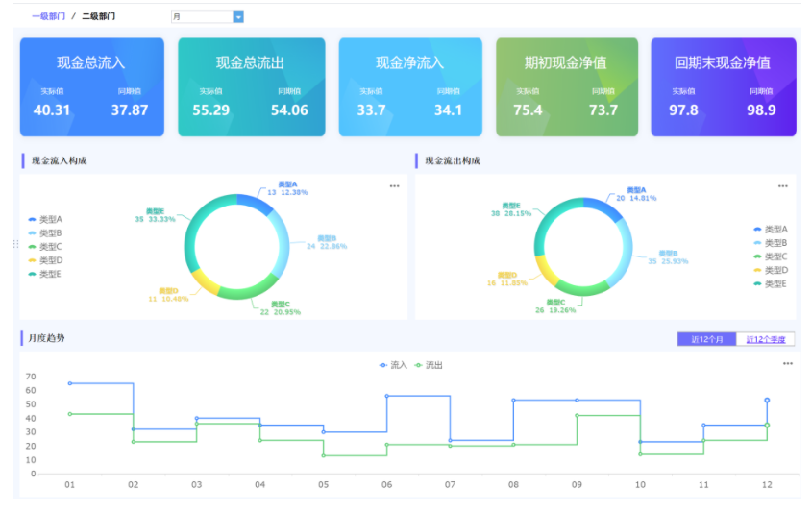Toggle 类型A legend in 现金流出构成
Screen dimensions: 812x512
click(x=771, y=230)
